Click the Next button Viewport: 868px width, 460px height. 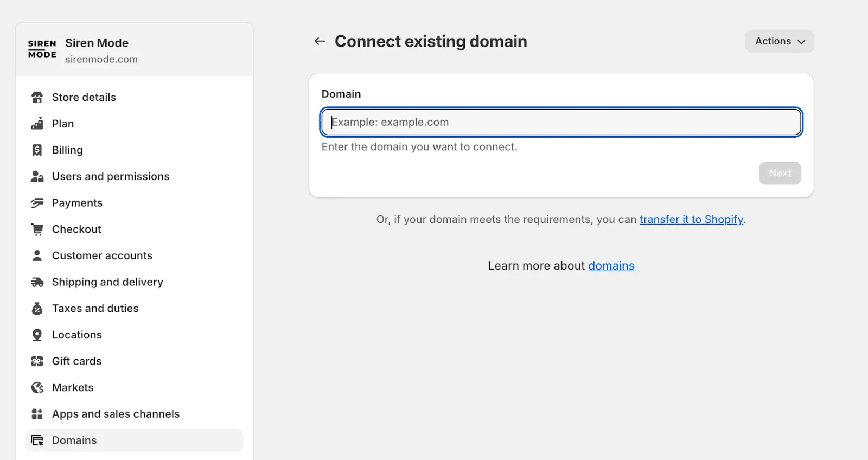click(780, 173)
